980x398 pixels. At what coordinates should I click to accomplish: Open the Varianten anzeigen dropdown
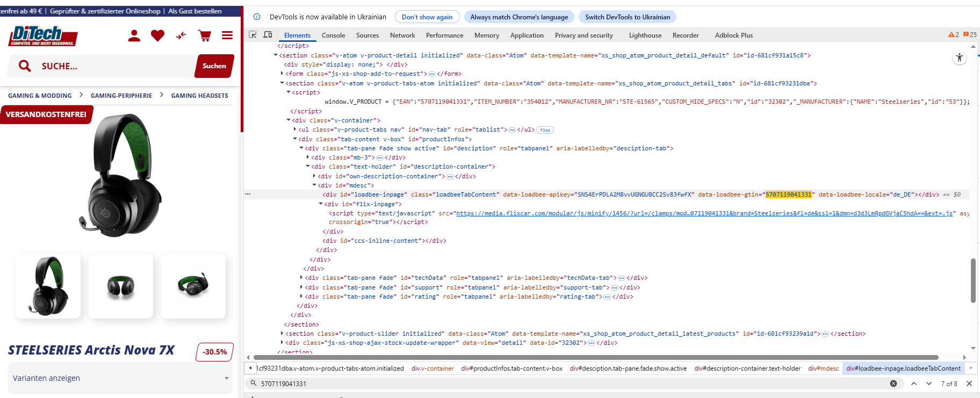point(120,378)
